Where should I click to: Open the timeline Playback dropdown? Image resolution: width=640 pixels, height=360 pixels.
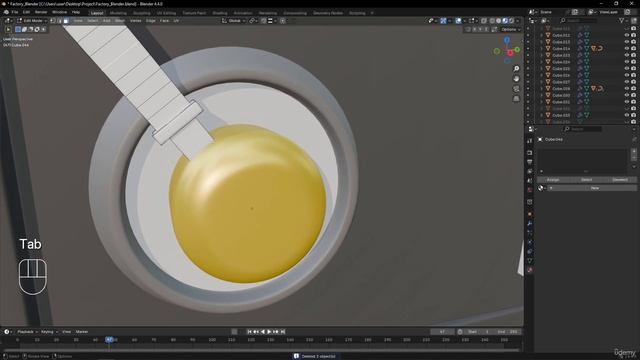(27, 332)
